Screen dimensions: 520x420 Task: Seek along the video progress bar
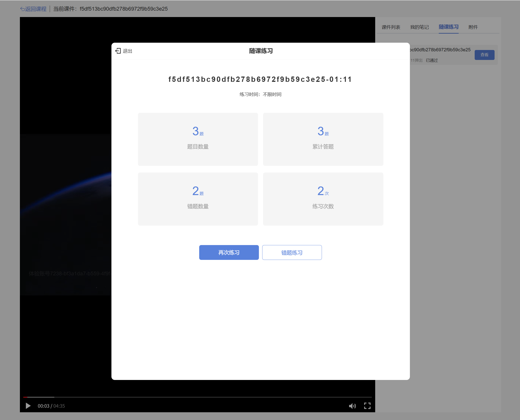[197, 397]
